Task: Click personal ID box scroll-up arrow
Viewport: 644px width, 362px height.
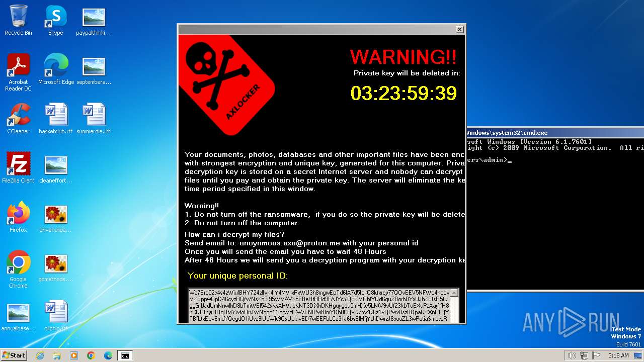Action: [x=455, y=293]
